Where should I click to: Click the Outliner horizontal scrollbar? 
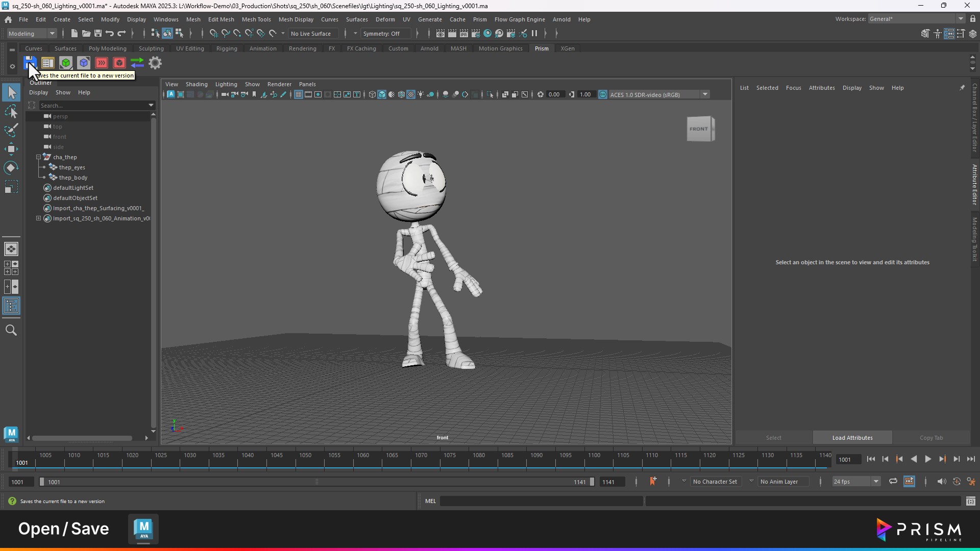tap(82, 438)
